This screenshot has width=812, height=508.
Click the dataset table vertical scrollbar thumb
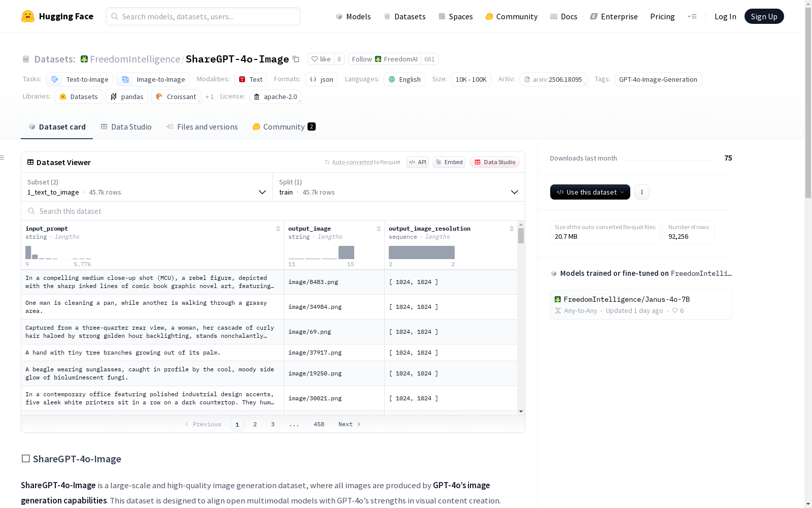(521, 236)
